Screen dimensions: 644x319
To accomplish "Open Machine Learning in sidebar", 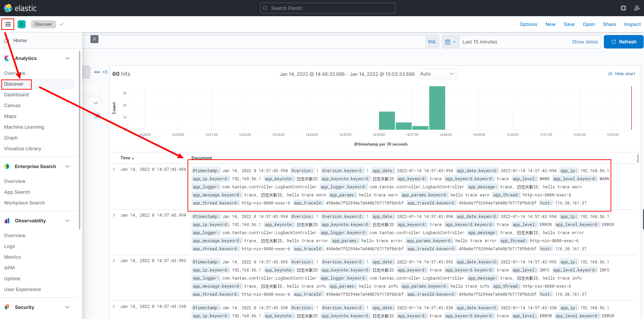I will coord(24,127).
